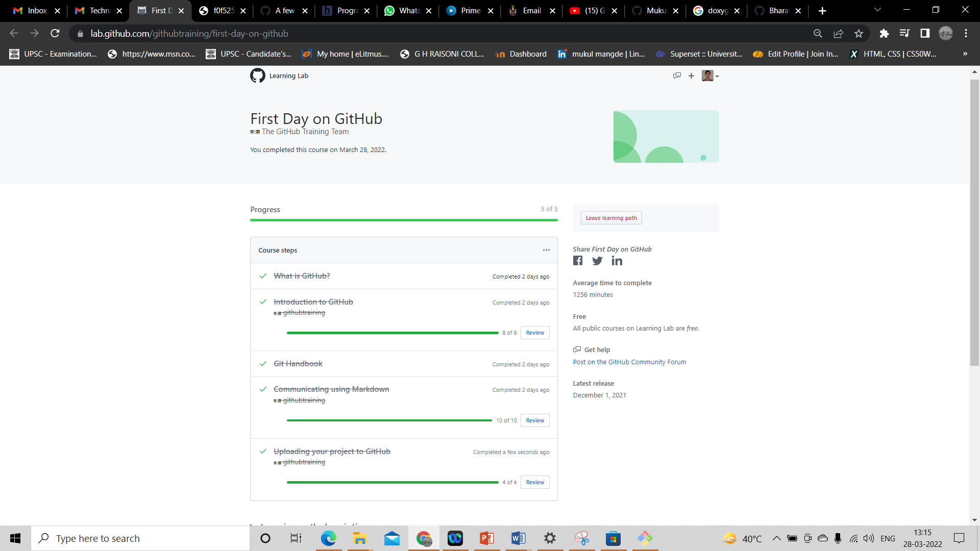Click the plus icon in Learning Lab header

click(x=691, y=76)
